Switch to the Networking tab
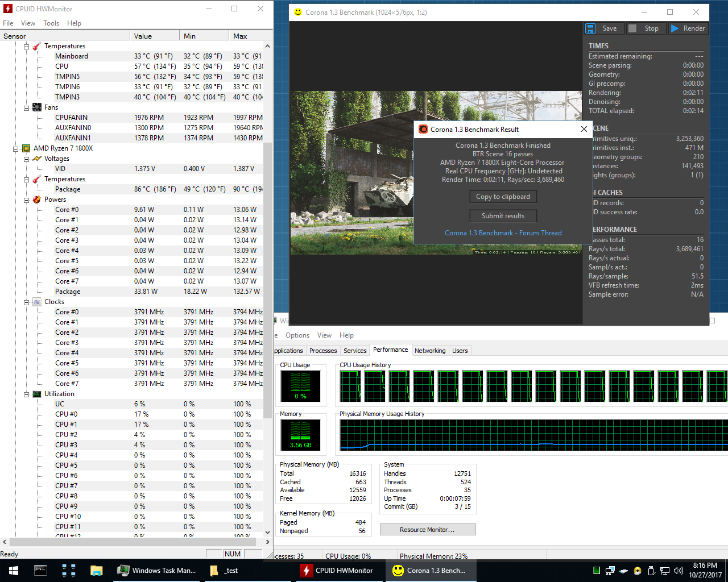Screen dimensions: 728x582 tap(430, 351)
